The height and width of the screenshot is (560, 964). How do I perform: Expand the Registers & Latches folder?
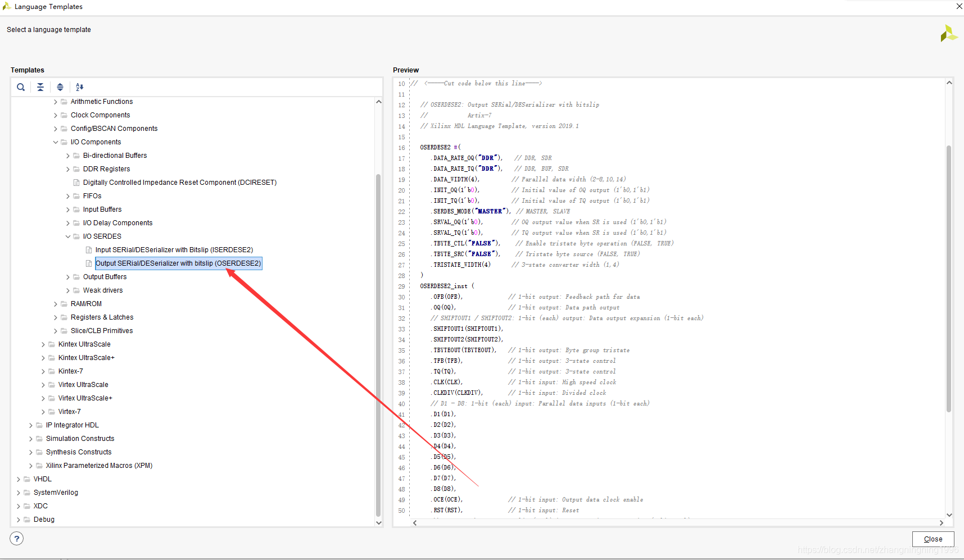coord(56,317)
